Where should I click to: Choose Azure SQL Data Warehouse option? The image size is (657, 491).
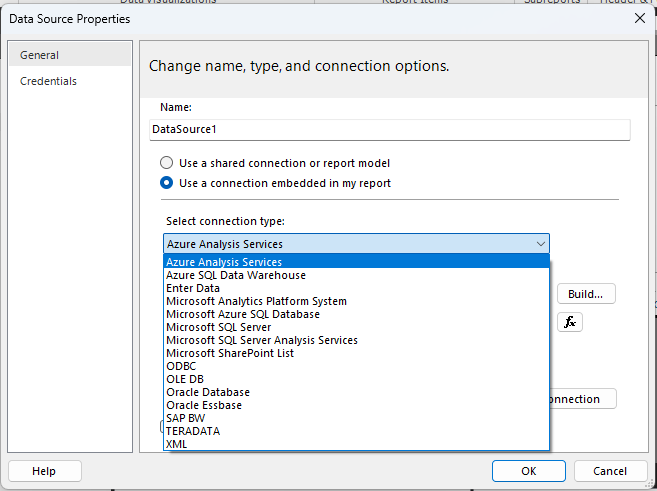356,275
